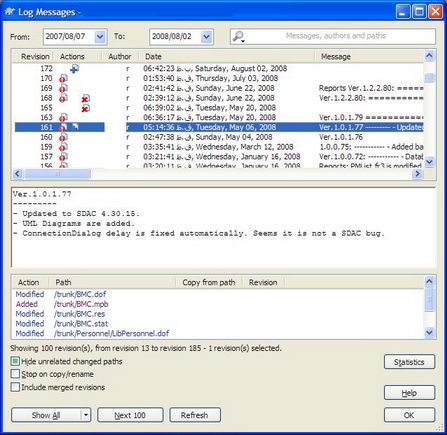Enable Include merged revisions checkbox
The height and width of the screenshot is (435, 447).
(x=15, y=387)
